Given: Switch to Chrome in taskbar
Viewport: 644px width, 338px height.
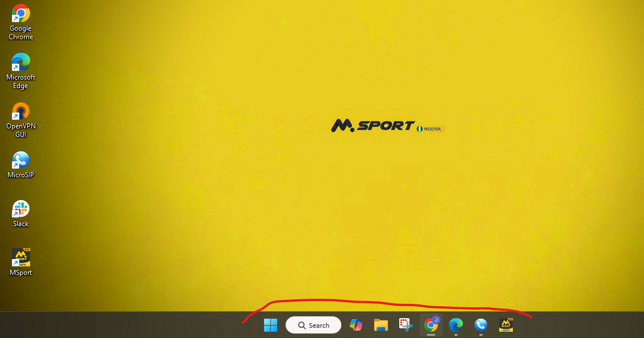Looking at the screenshot, I should (x=431, y=326).
